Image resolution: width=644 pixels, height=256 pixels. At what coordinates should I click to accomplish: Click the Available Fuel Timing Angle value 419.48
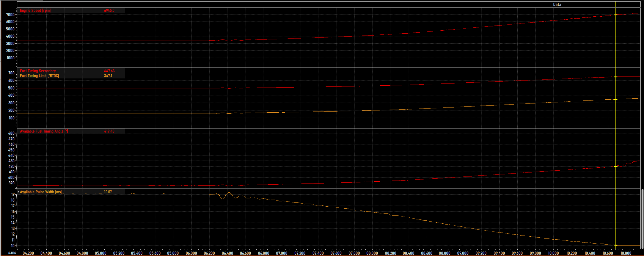click(x=109, y=131)
